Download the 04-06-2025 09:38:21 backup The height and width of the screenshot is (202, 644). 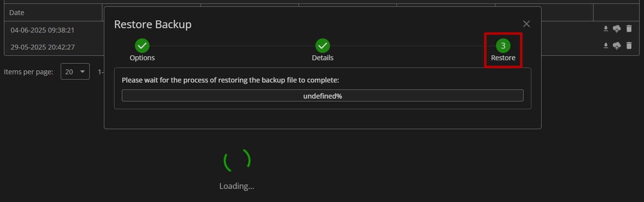pos(606,29)
